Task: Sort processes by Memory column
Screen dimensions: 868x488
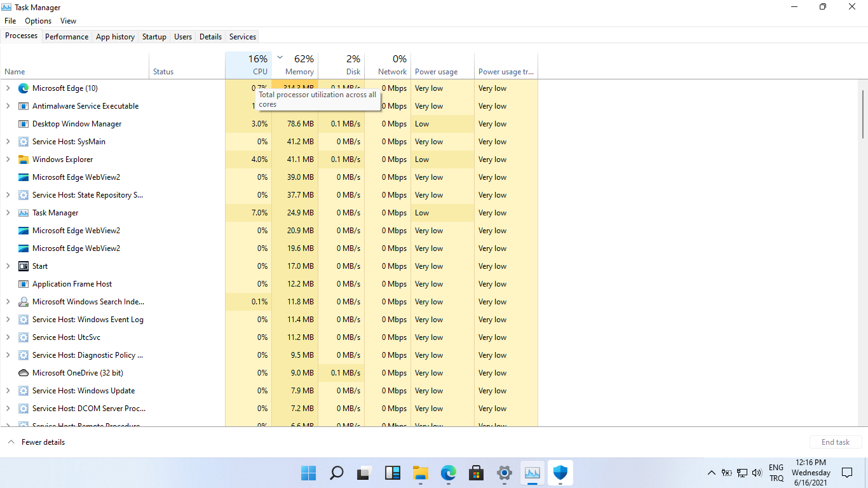Action: (x=295, y=65)
